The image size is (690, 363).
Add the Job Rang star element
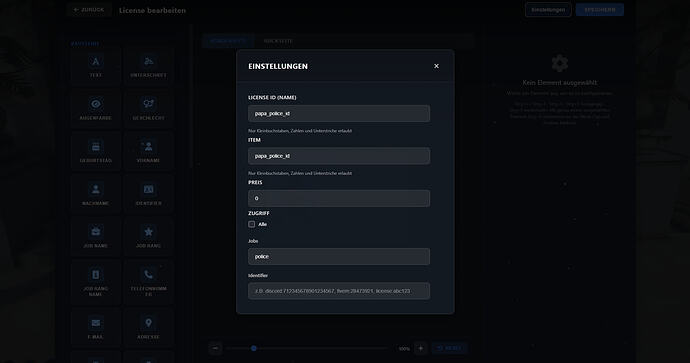click(x=148, y=237)
